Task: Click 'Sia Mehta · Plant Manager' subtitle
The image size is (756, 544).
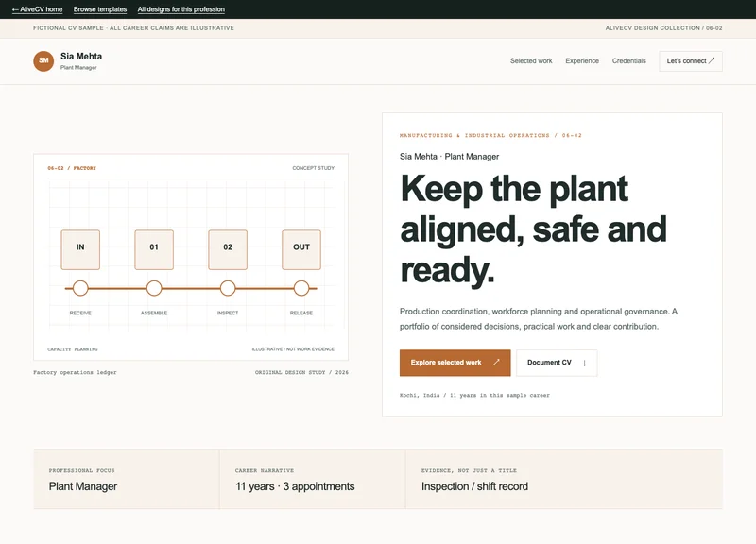Action: tap(450, 157)
